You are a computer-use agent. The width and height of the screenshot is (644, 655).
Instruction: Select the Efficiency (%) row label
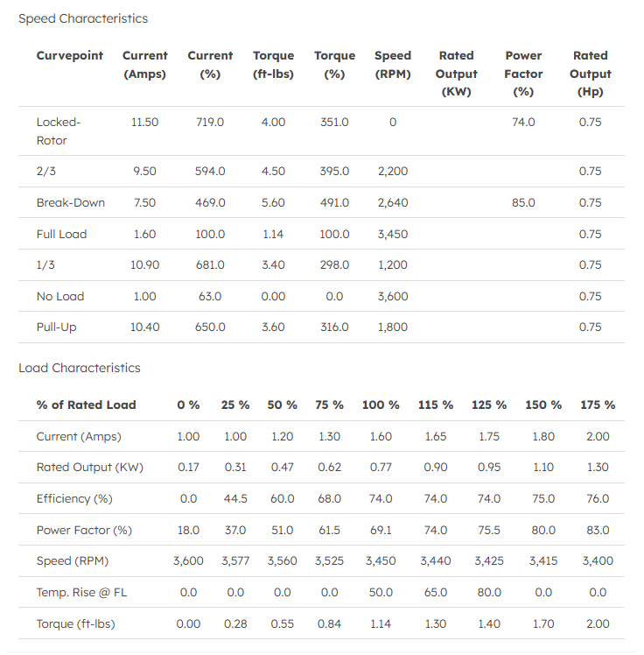coord(74,498)
